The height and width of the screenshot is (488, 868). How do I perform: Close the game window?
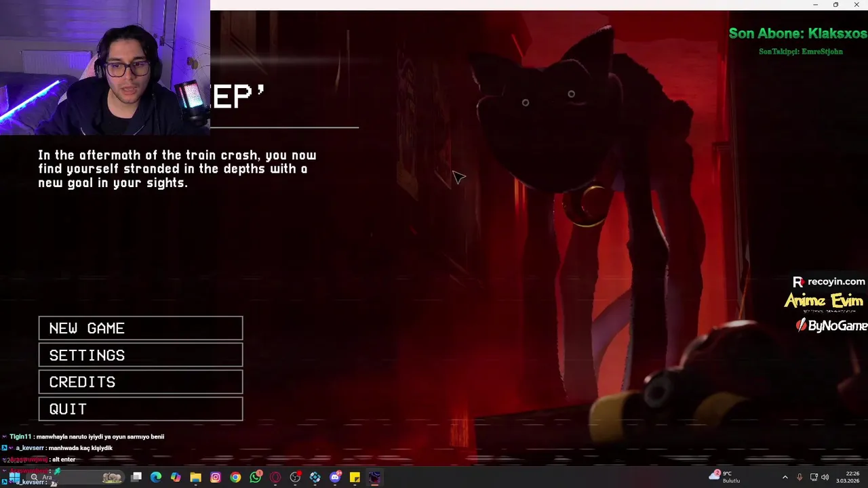[x=856, y=5]
